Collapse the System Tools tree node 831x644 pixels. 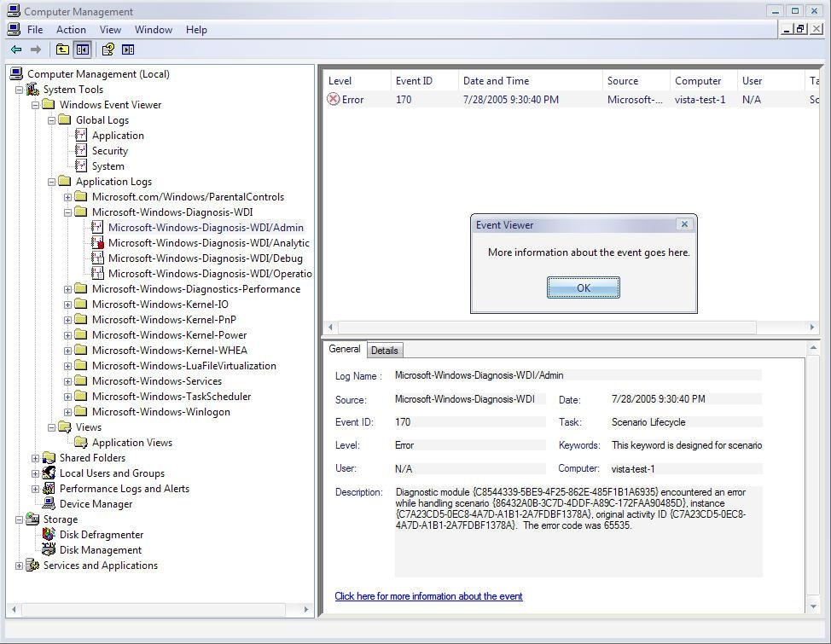[20, 90]
